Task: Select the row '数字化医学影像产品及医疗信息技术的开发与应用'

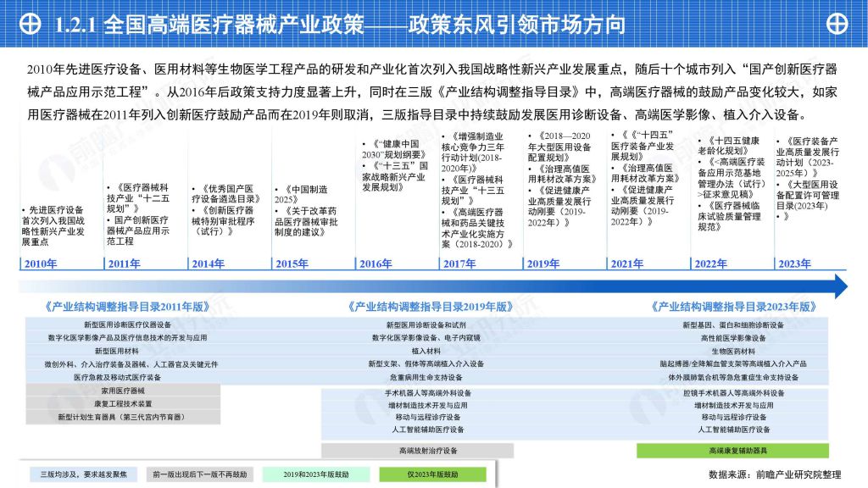Action: 127,337
